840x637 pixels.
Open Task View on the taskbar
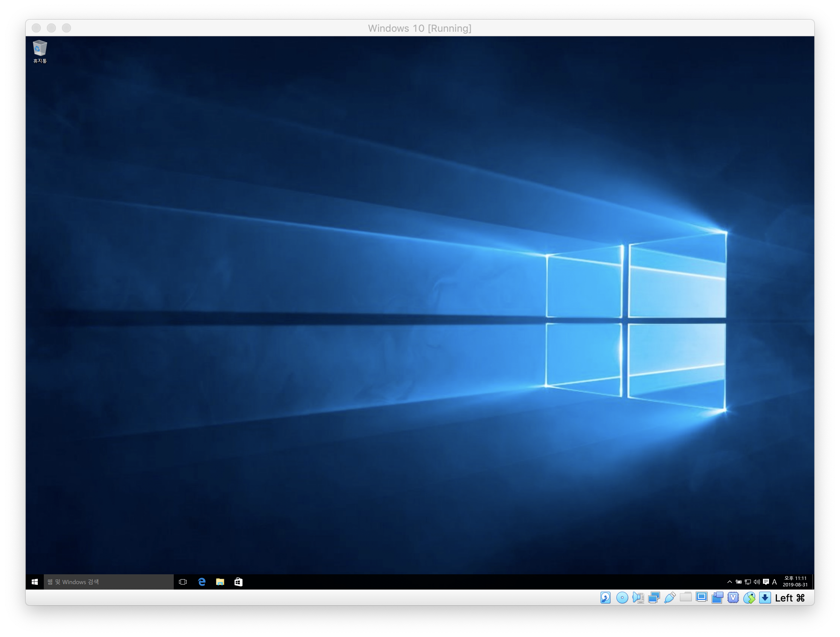(x=183, y=581)
